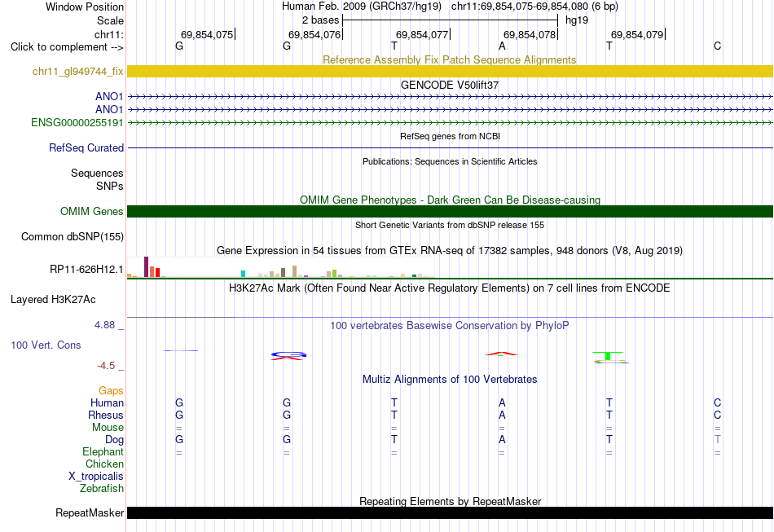Click the 100 Vert. Cons label
Viewport: 774px width, 532px height.
46,345
